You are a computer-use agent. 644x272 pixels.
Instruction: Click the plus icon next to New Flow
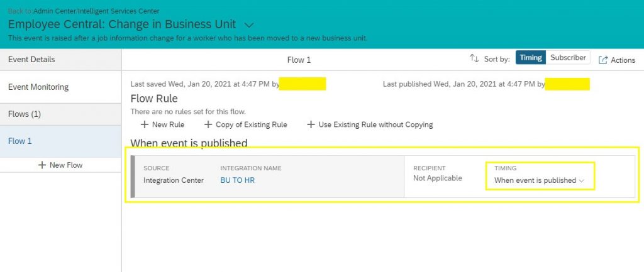coord(42,165)
